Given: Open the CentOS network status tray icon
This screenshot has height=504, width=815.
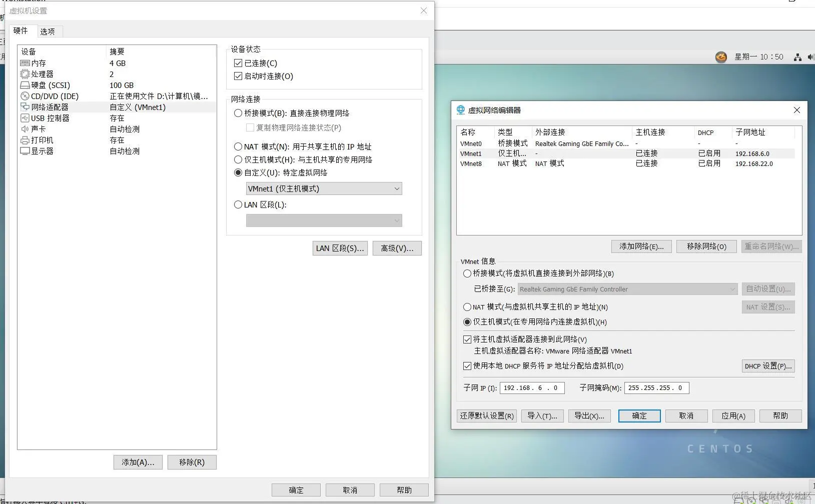Looking at the screenshot, I should click(x=797, y=57).
